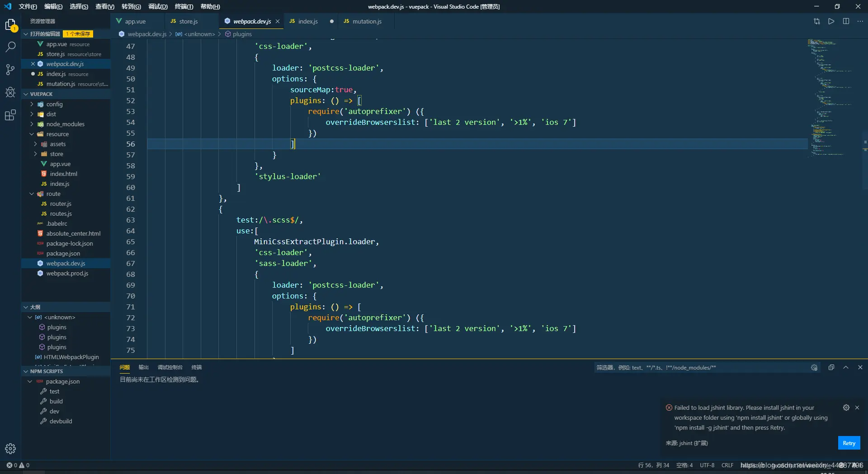Screen dimensions: 868x474
Task: Open the Explorer view in activity bar
Action: (x=10, y=25)
